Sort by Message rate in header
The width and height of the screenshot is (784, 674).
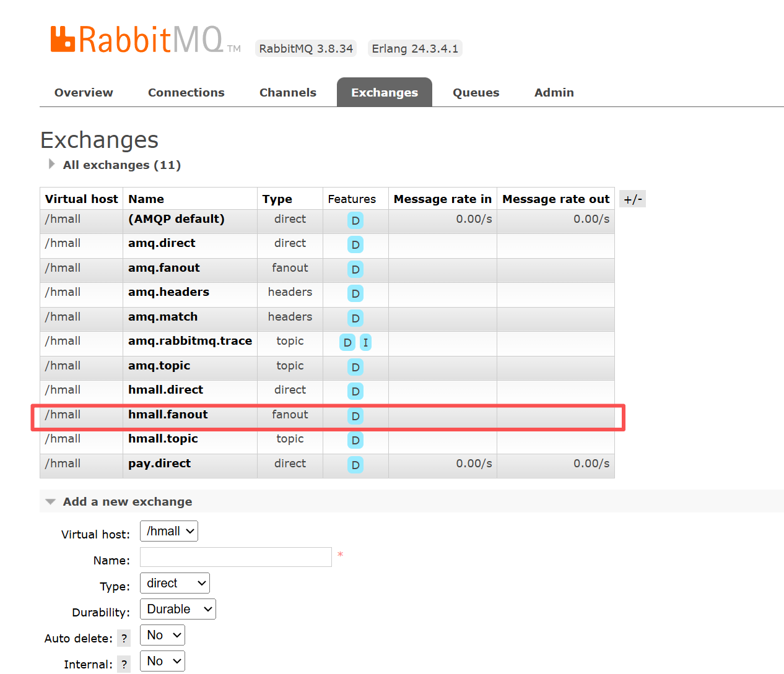tap(443, 199)
